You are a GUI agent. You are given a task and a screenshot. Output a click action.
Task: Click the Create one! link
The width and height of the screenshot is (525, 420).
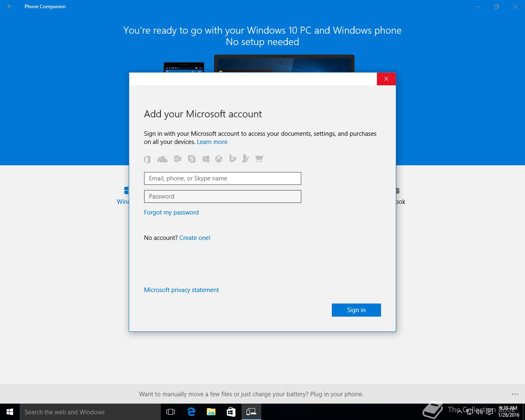point(195,238)
